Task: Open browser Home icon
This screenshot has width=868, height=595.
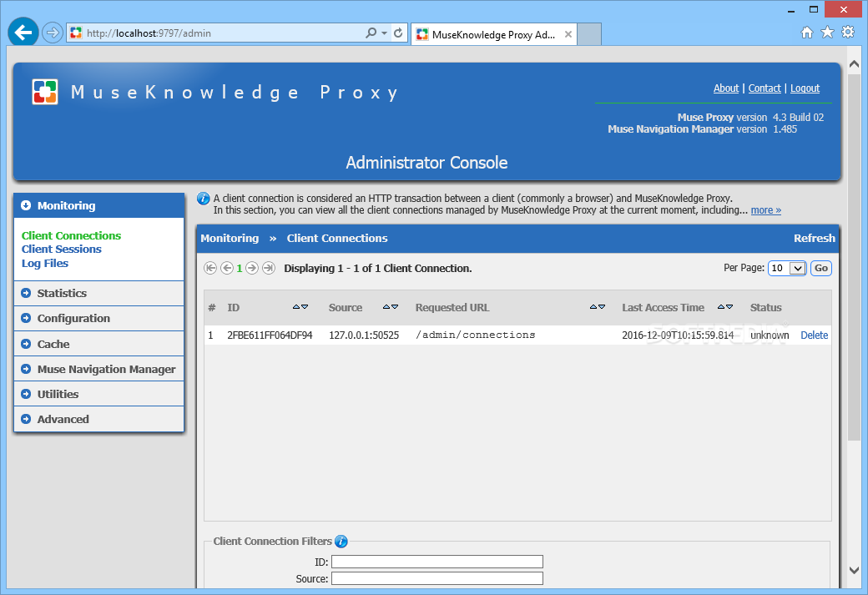Action: (807, 33)
